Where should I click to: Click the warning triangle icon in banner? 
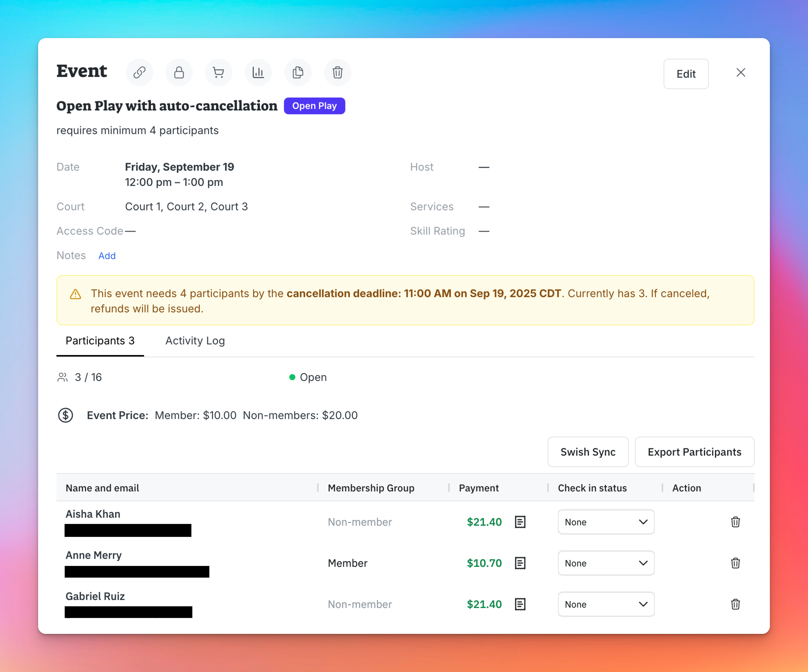[x=75, y=294]
